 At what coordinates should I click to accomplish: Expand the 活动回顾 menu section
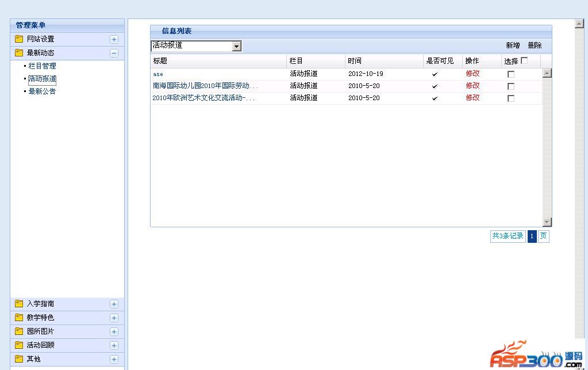(114, 345)
